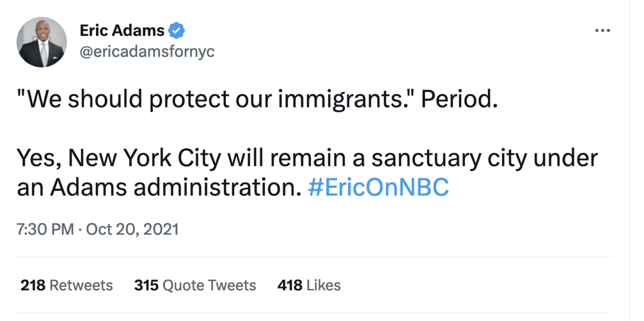Show the 315 Quote Tweets
This screenshot has height=321, width=644.
(x=195, y=286)
